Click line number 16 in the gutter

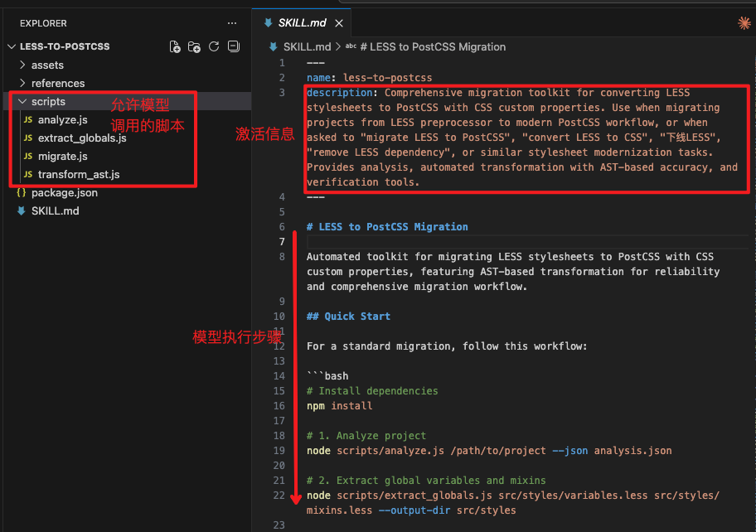pyautogui.click(x=279, y=405)
